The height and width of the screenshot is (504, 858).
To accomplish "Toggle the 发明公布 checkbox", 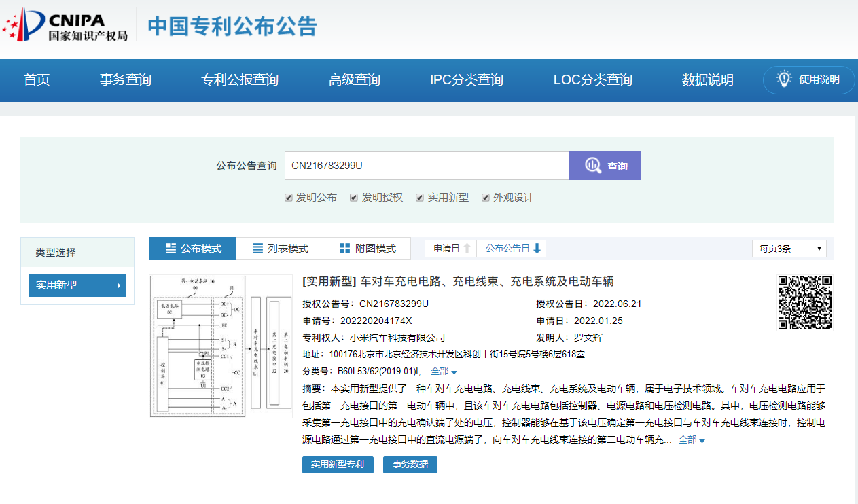I will pyautogui.click(x=289, y=198).
